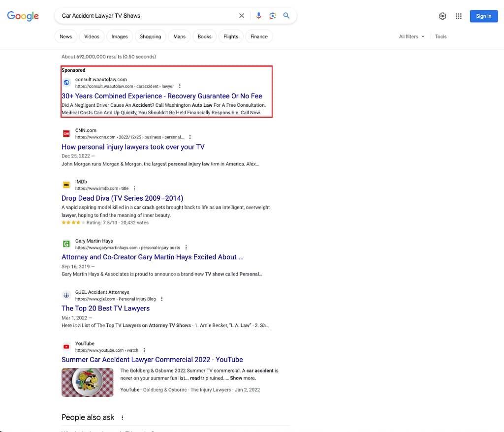Clear the search box with the X icon

coord(242,16)
